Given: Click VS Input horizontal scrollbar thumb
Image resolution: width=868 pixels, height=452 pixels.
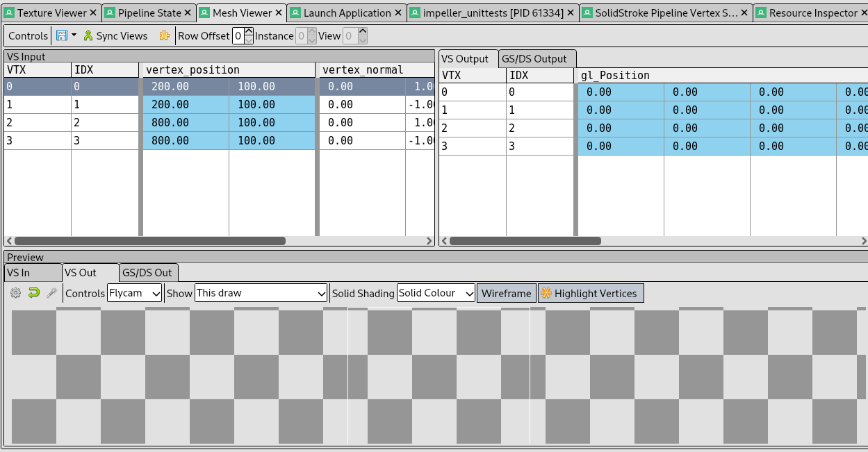Looking at the screenshot, I should click(x=149, y=241).
